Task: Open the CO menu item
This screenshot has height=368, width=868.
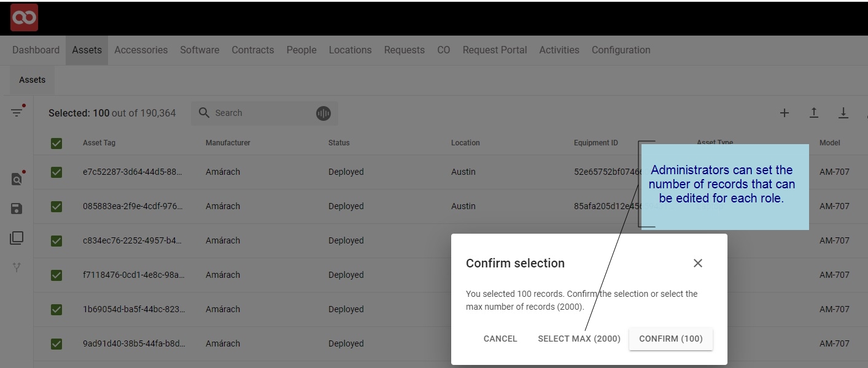Action: (x=444, y=50)
